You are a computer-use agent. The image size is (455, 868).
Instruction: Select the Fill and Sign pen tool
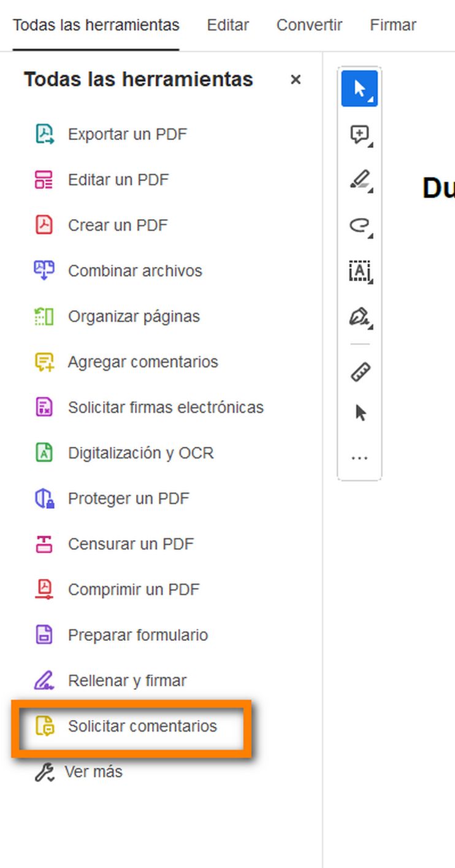(359, 317)
